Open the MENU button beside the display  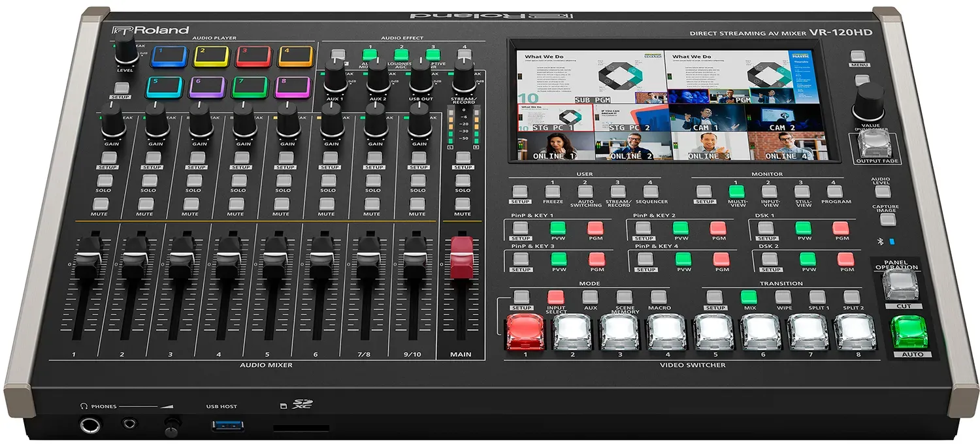coord(858,55)
